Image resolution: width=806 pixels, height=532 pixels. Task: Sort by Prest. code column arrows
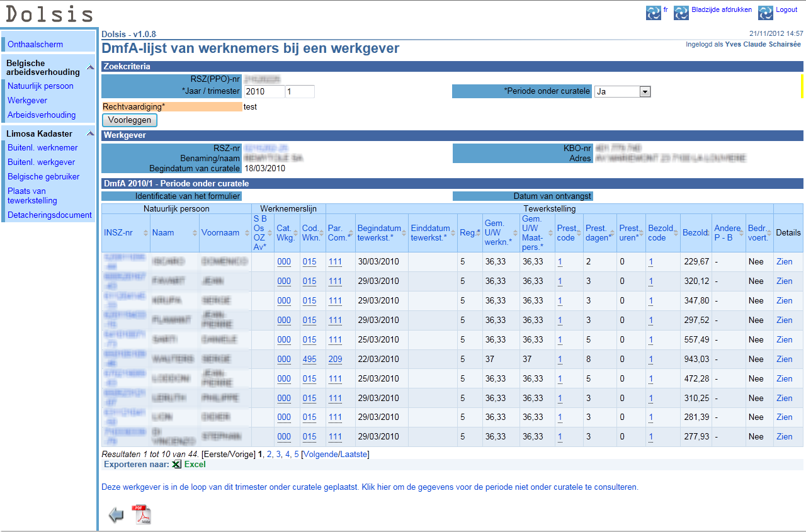pyautogui.click(x=579, y=233)
